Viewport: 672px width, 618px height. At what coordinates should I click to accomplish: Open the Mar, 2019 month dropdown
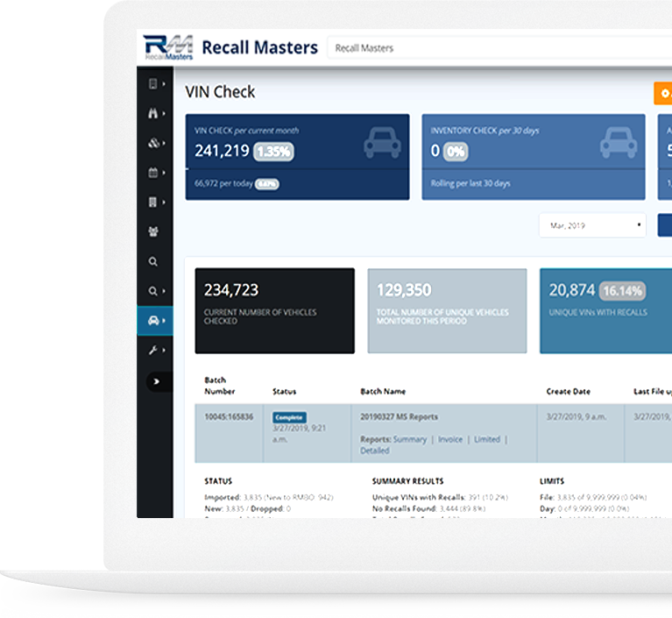click(x=592, y=225)
